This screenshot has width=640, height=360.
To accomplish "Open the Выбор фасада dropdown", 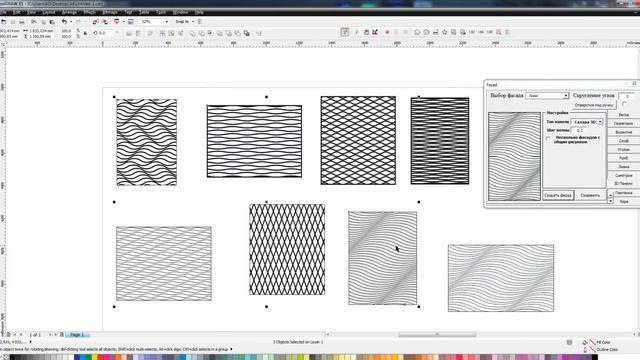I will [547, 96].
